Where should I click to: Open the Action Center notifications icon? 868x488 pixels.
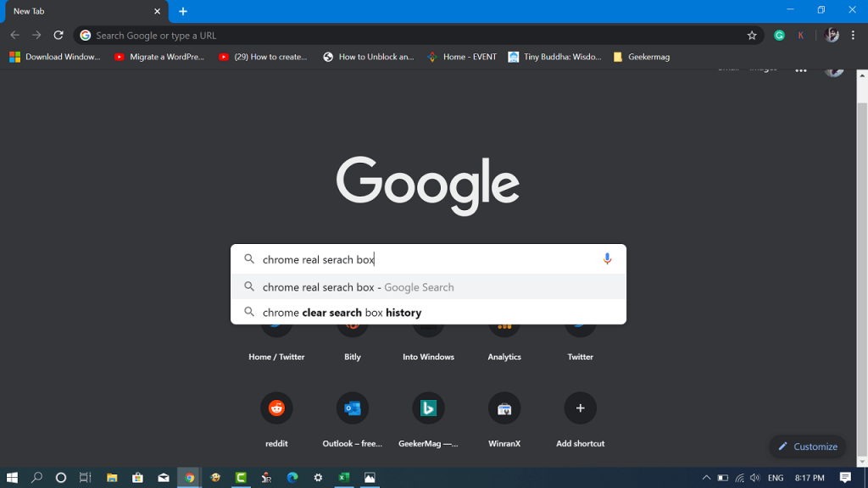(845, 478)
